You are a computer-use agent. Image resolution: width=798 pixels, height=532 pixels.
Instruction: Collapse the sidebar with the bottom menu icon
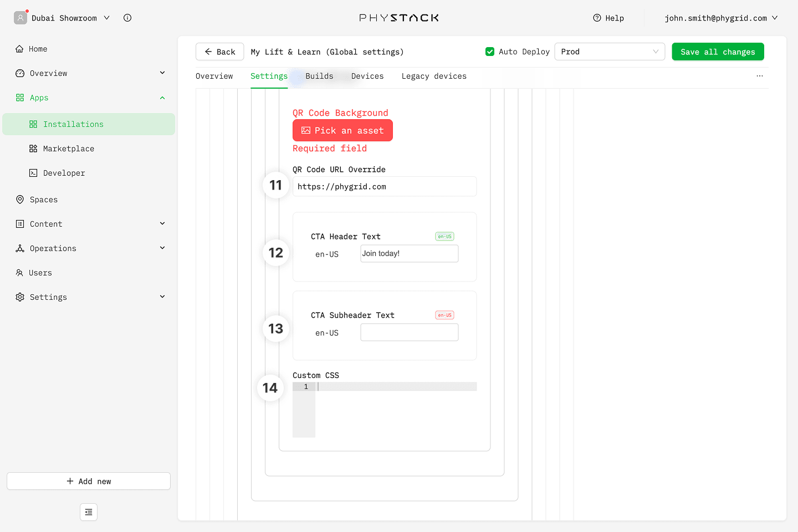(x=89, y=512)
